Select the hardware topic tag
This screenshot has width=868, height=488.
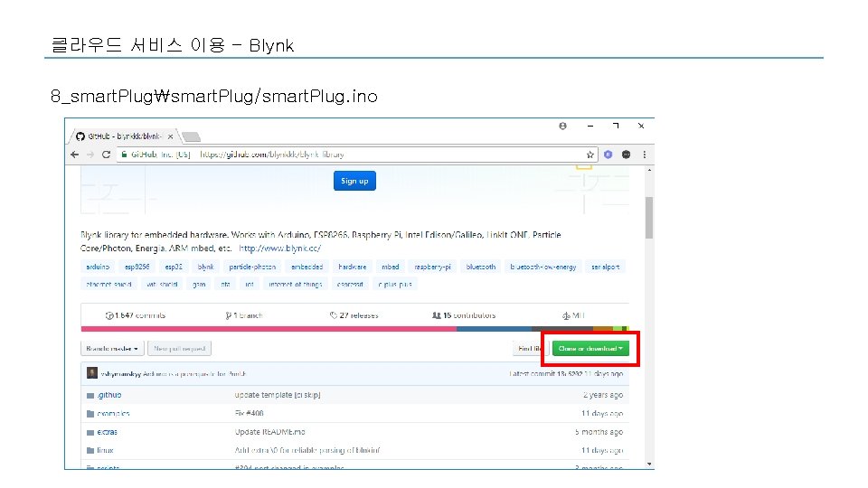pos(353,267)
